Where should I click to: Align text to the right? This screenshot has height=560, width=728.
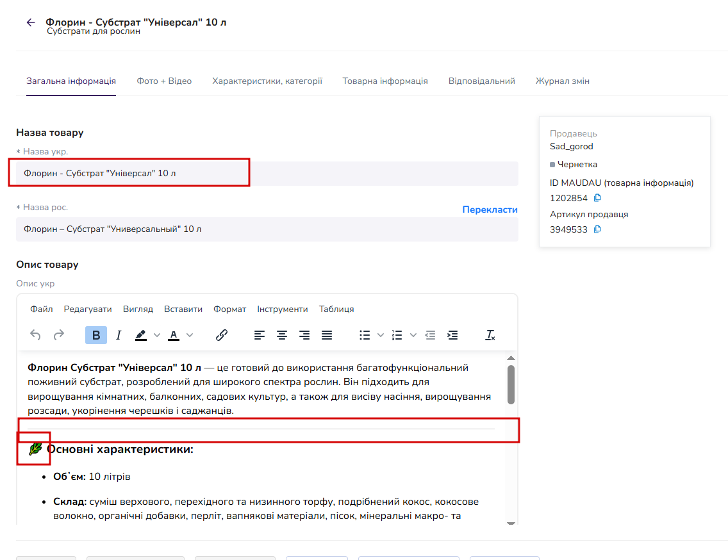point(304,335)
